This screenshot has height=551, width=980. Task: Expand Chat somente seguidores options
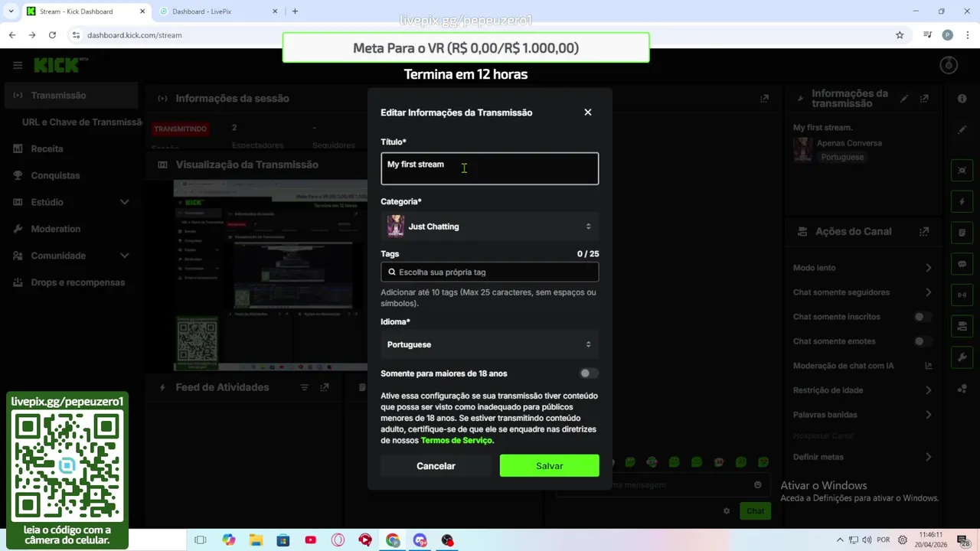click(928, 292)
